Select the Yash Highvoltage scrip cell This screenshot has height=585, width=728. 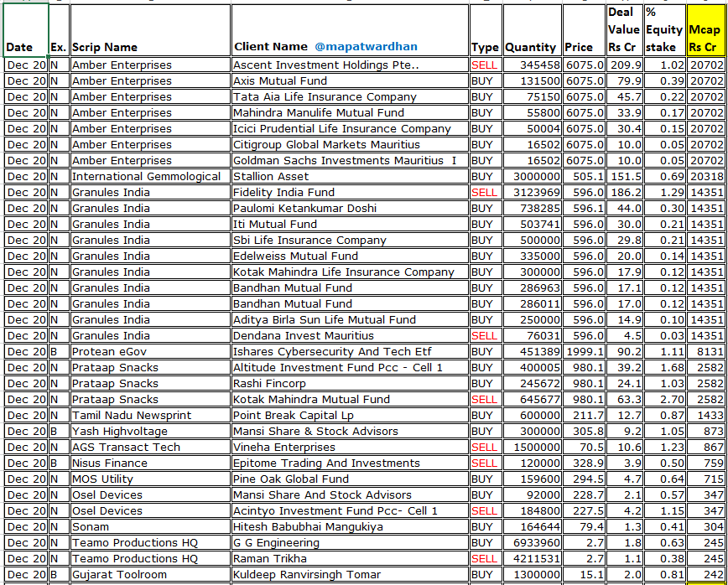(150, 432)
